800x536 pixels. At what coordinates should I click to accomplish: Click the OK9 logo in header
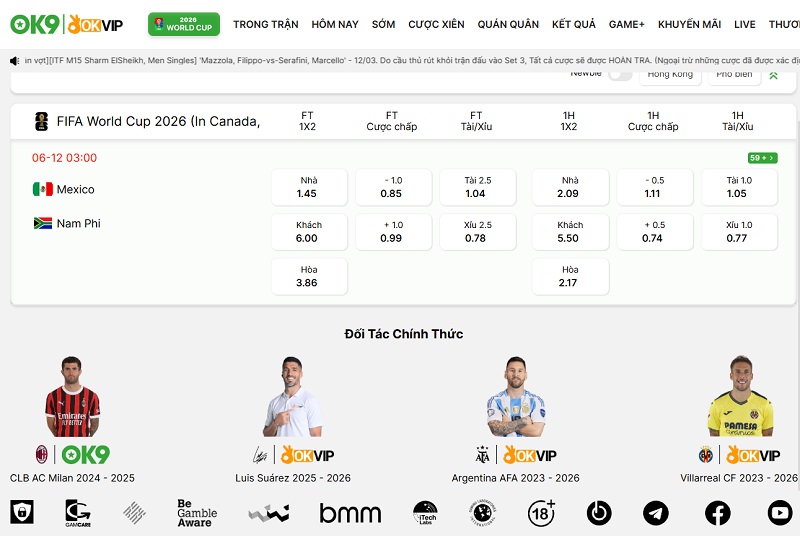34,23
